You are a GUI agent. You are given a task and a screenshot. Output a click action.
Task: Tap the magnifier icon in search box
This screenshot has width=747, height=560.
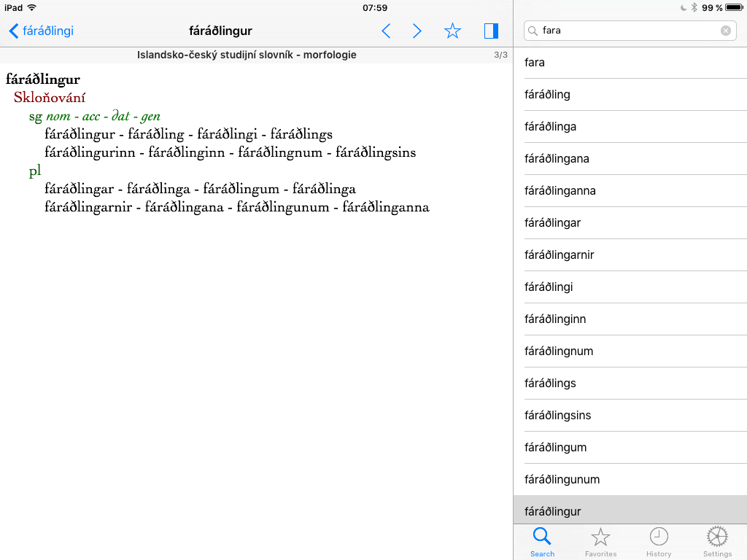click(x=533, y=31)
